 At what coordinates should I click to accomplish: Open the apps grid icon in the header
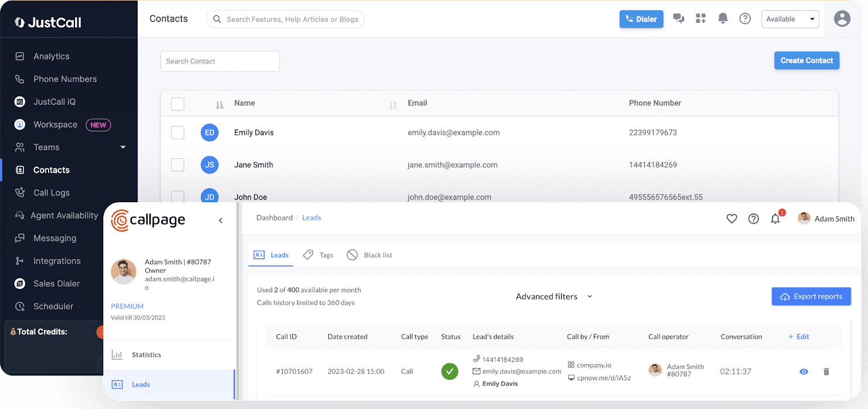point(700,18)
